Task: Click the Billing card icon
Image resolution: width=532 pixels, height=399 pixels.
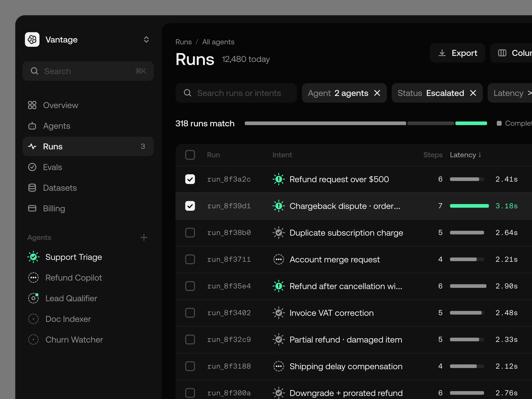Action: tap(32, 209)
